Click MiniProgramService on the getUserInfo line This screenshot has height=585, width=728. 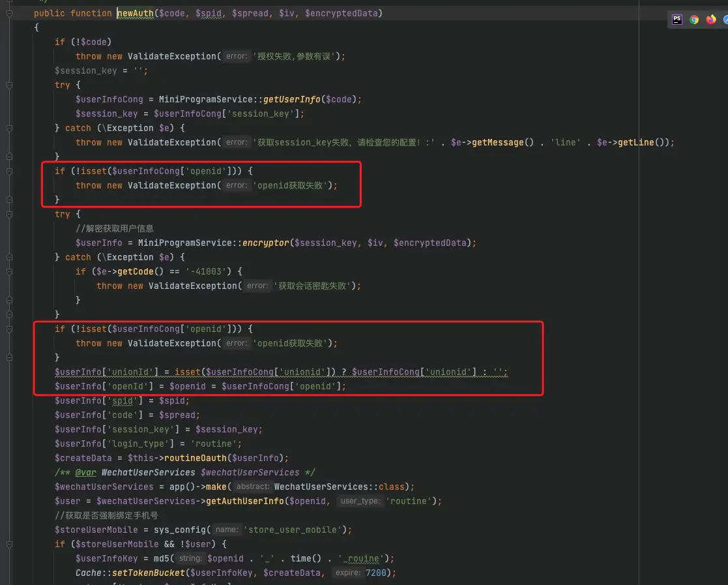206,99
